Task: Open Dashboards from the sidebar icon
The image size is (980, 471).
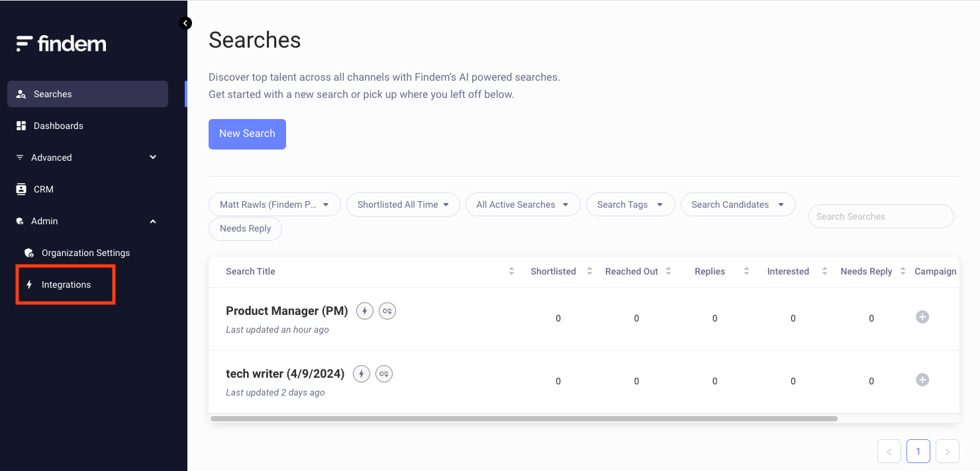Action: click(22, 126)
